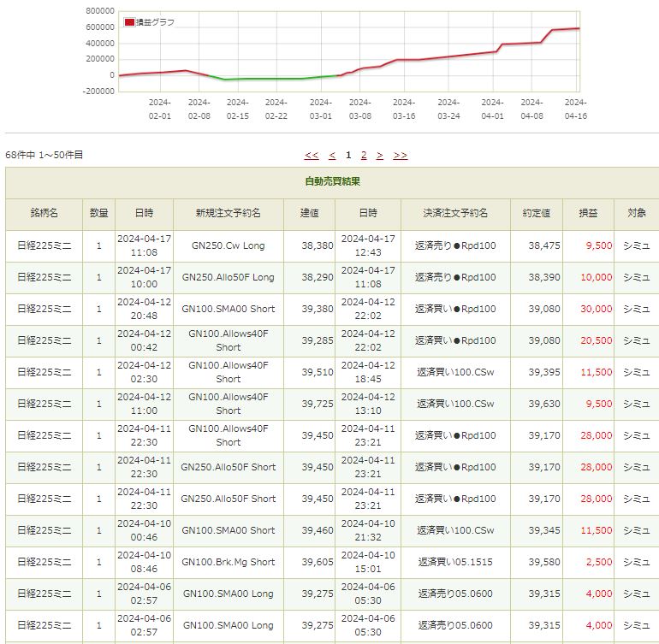
Task: Click settlement order 返済買い05.1515
Action: (455, 562)
